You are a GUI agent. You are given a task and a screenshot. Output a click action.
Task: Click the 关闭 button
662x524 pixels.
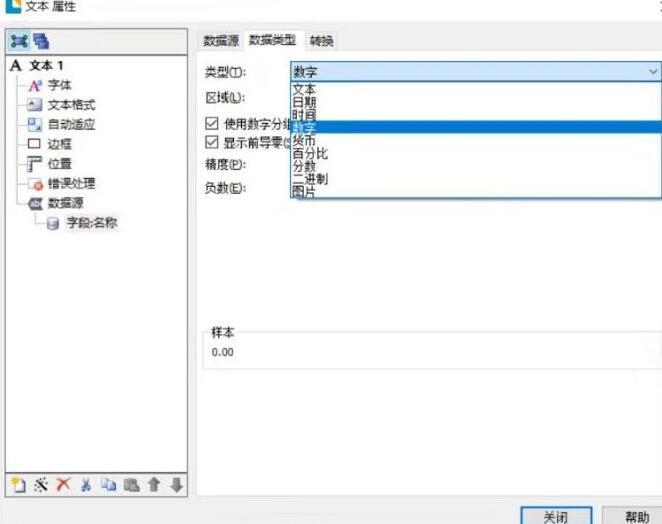pyautogui.click(x=556, y=515)
